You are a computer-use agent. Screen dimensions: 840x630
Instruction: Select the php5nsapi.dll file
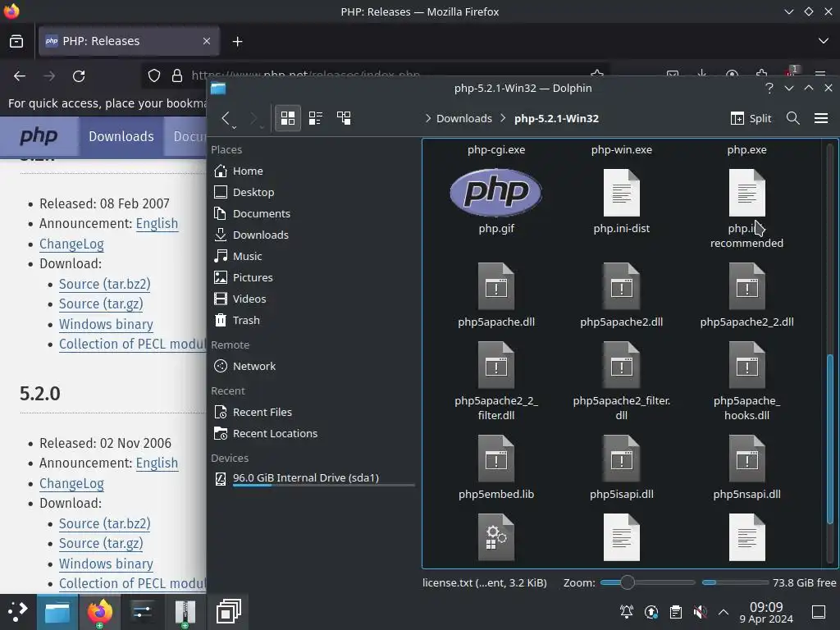pyautogui.click(x=746, y=467)
